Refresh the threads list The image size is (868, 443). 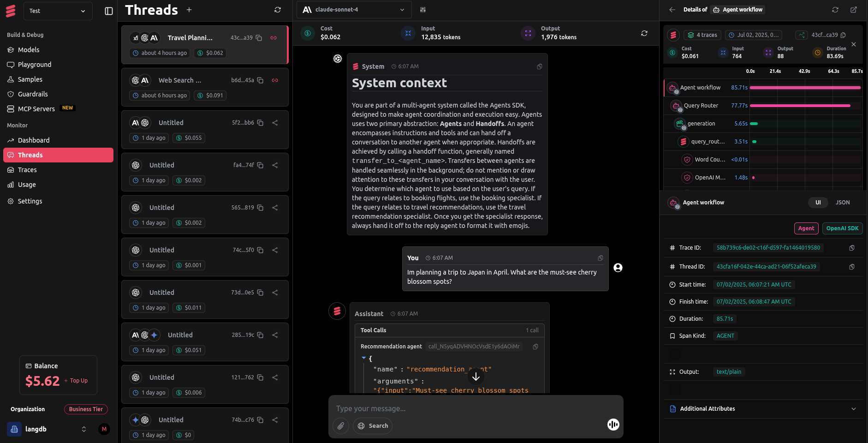coord(277,9)
